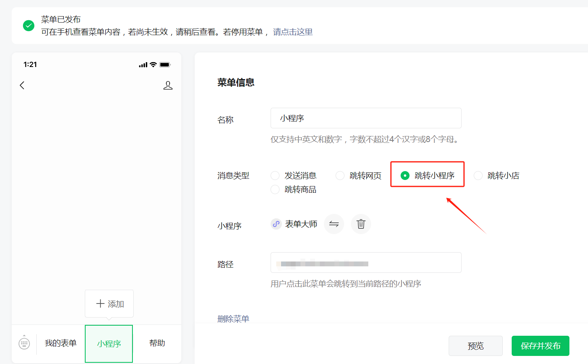
Task: Open the profile icon in phone preview
Action: [168, 85]
